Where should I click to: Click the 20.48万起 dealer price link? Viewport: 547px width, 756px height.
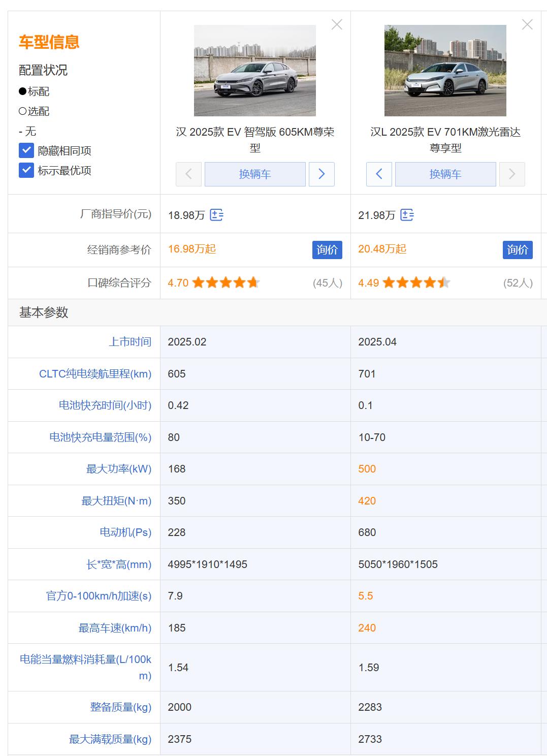382,249
